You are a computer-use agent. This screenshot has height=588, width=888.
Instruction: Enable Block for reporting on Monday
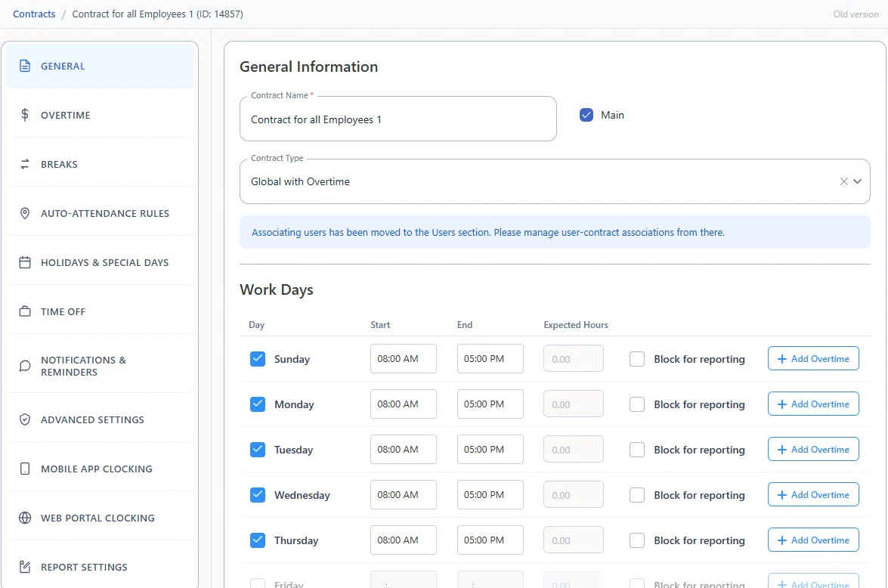(x=637, y=404)
